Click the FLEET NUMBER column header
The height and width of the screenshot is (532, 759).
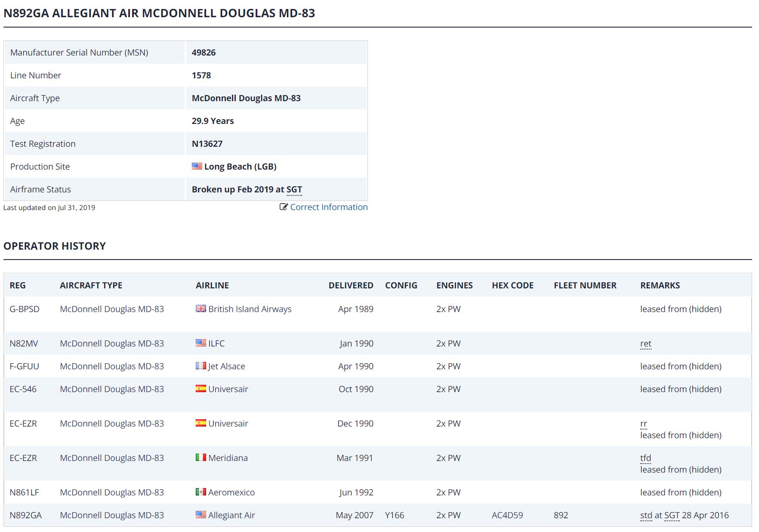coord(585,285)
